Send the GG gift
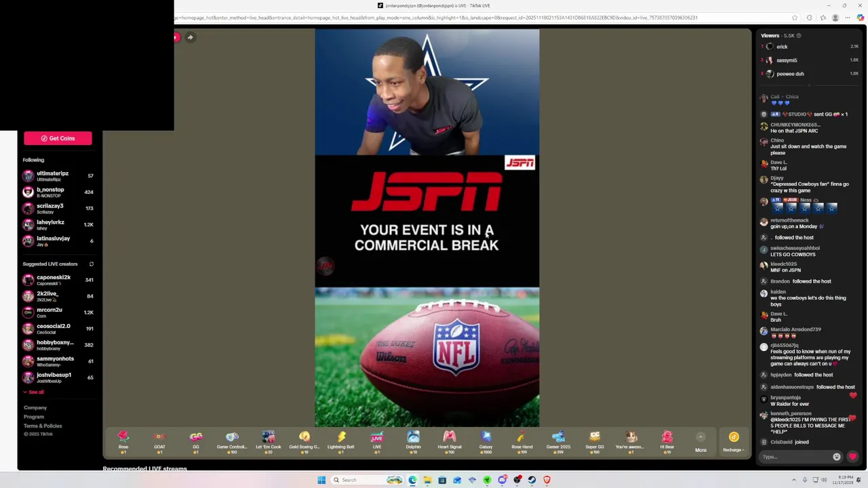Viewport: 868px width, 488px height. (x=196, y=441)
